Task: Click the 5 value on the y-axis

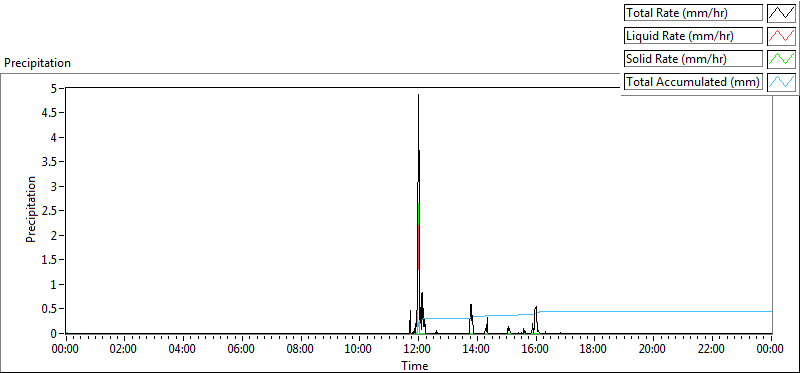Action: point(53,88)
